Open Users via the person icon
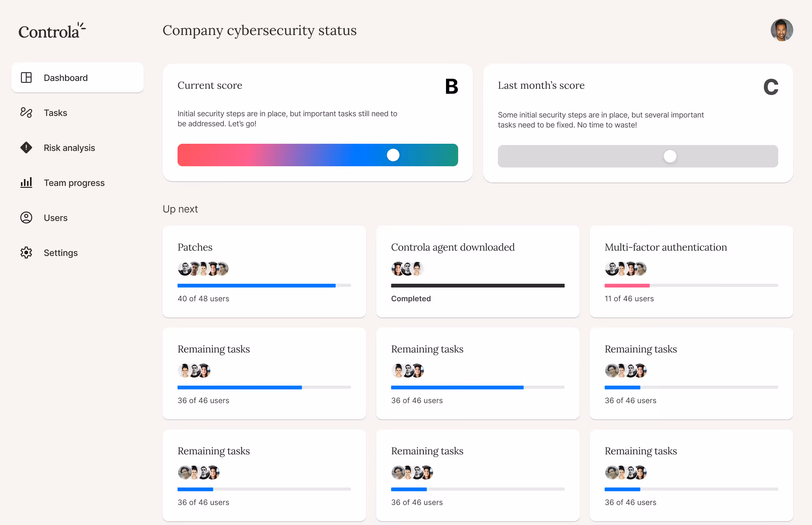The height and width of the screenshot is (525, 812). pos(26,217)
